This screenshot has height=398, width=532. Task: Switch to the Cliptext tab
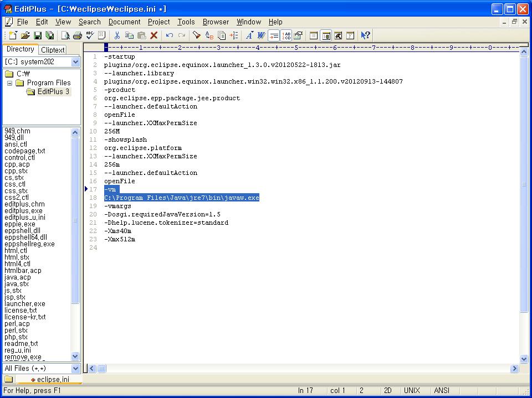click(53, 49)
